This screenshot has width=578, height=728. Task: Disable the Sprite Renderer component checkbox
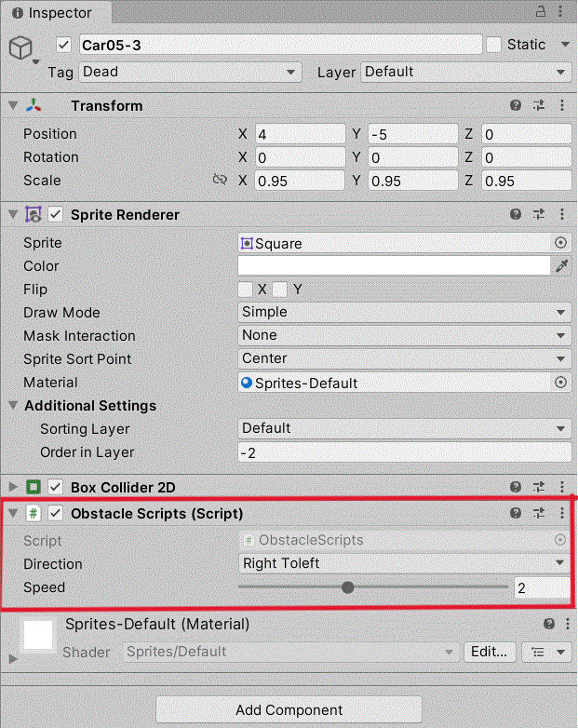tap(56, 214)
